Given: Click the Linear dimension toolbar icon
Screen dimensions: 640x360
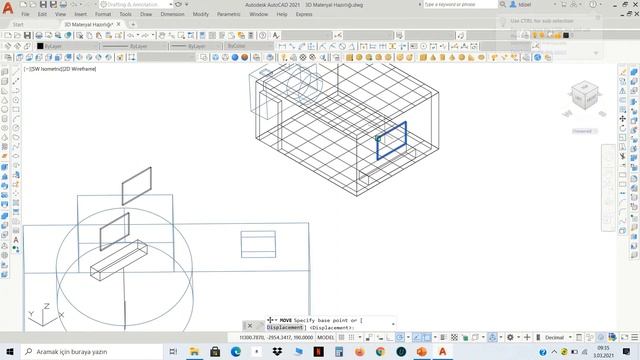Looking at the screenshot, I should [x=282, y=46].
